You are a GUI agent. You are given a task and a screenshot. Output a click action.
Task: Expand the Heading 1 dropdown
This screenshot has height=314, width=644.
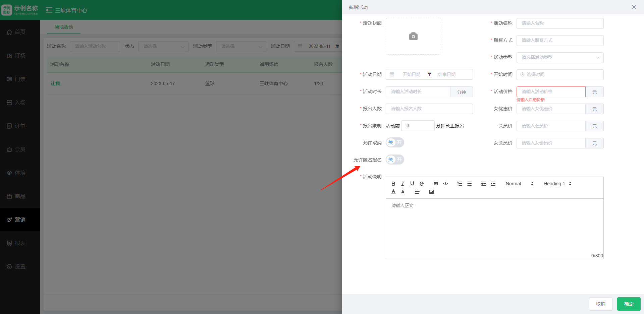click(x=557, y=184)
